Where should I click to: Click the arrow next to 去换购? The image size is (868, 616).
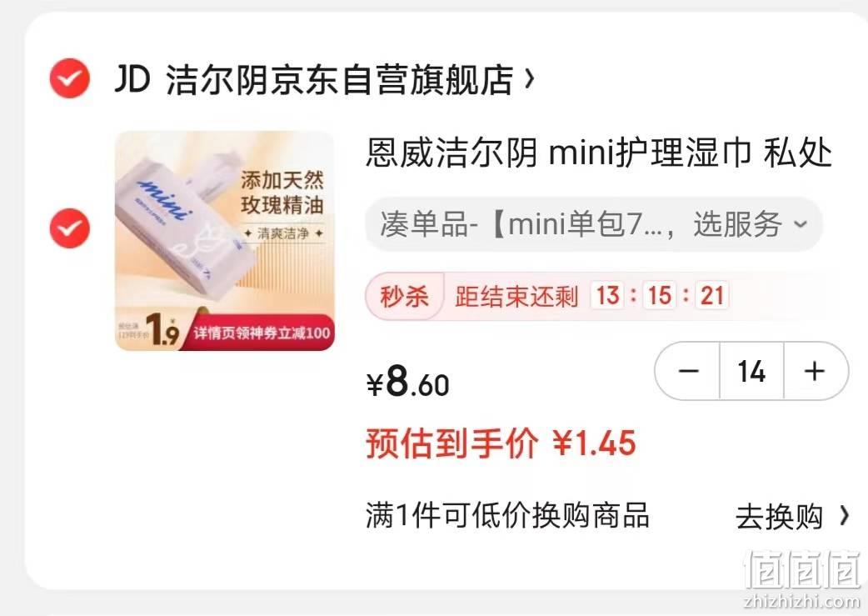(844, 516)
